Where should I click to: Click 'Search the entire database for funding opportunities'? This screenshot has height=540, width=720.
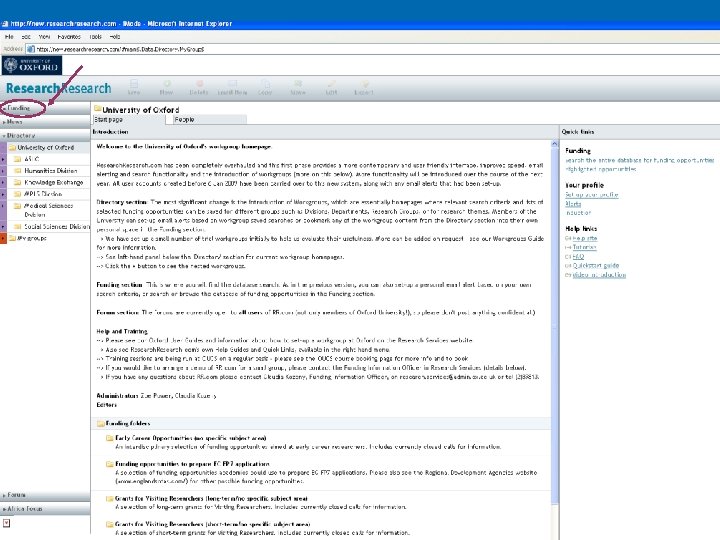640,160
